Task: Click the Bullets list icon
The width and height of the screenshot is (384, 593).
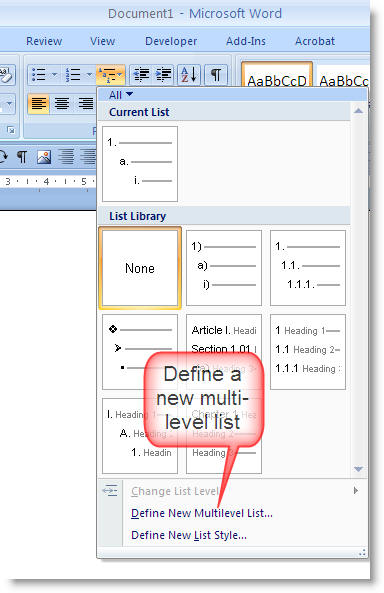Action: [39, 75]
